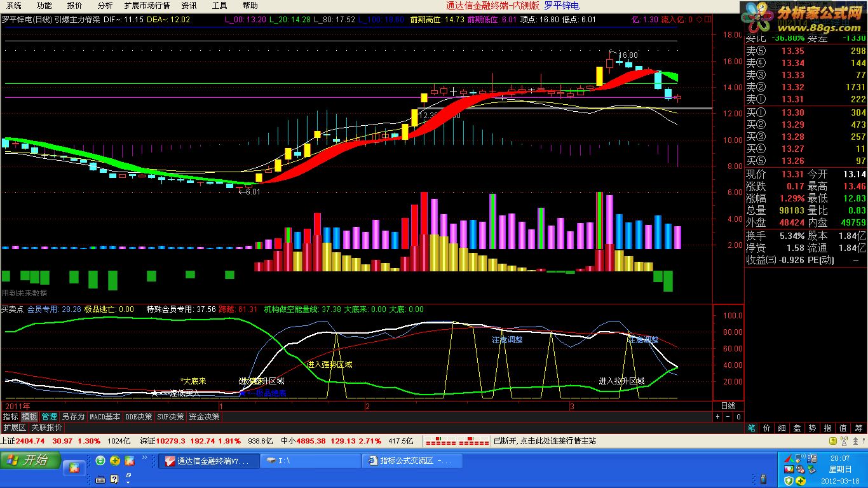Click the 管理 tab
Screen dimensions: 868x488
click(49, 417)
